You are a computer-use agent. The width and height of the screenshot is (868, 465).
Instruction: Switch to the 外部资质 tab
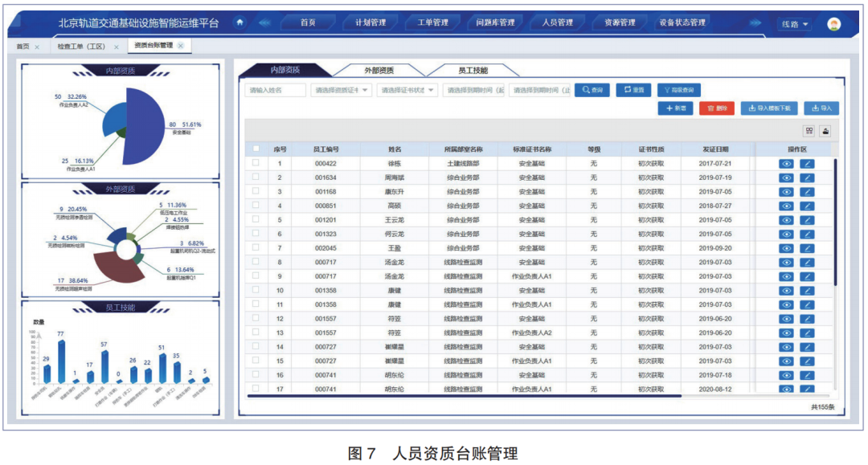pos(381,69)
